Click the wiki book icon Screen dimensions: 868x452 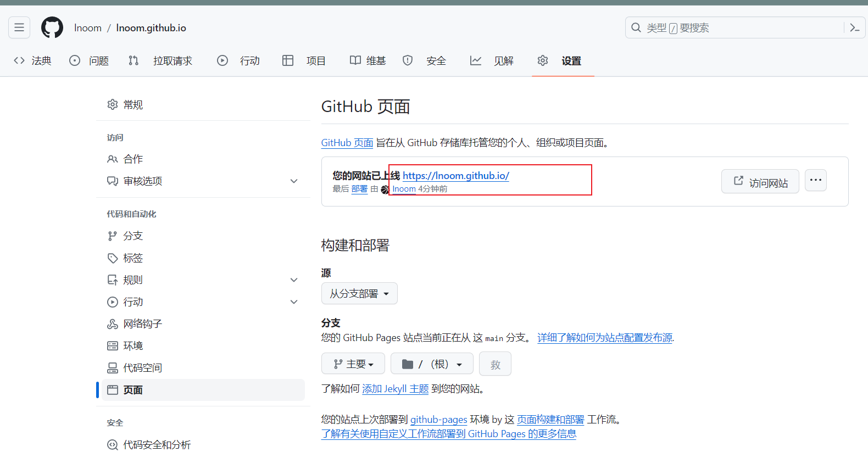[355, 60]
